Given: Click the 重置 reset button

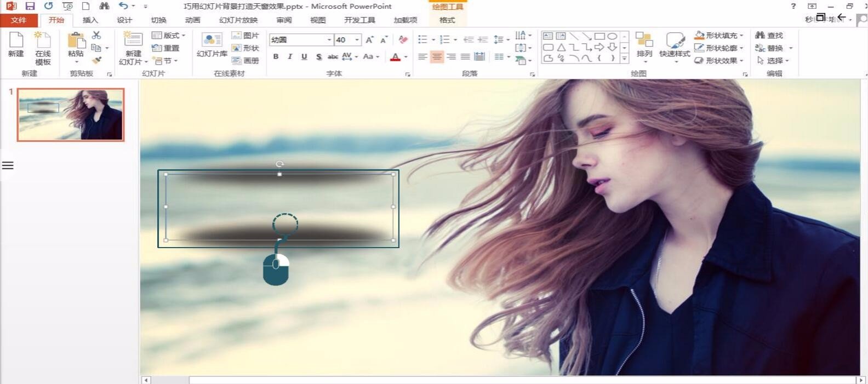Looking at the screenshot, I should 166,48.
